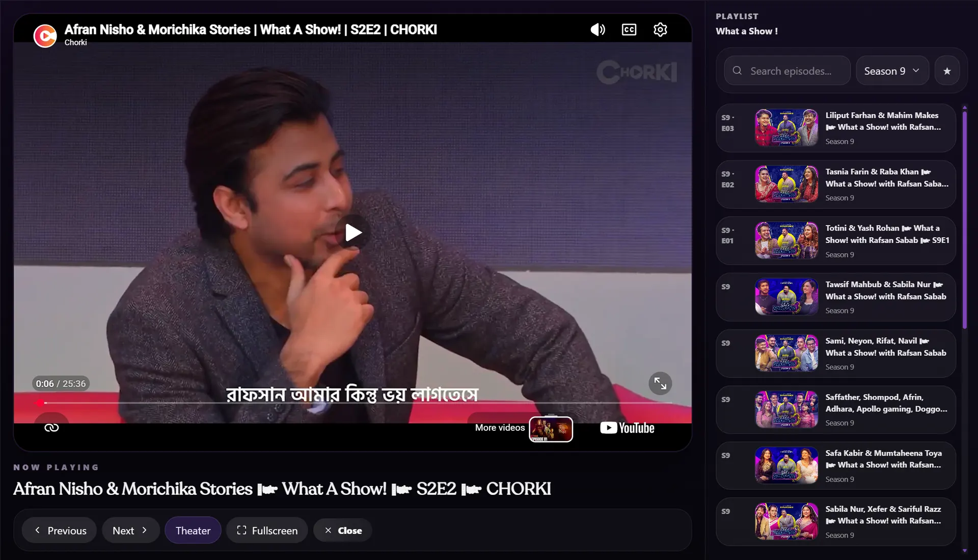The height and width of the screenshot is (560, 978).
Task: Click thumbnail of S9 E03 episode
Action: pyautogui.click(x=786, y=128)
